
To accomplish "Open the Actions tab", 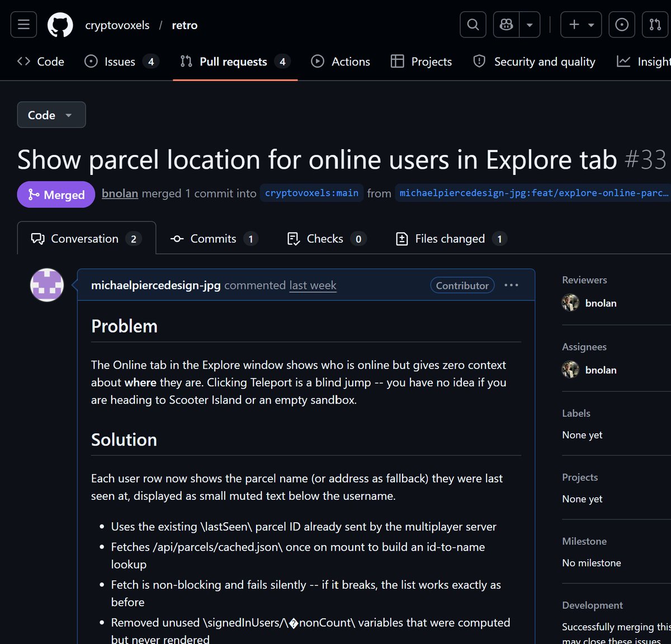I will coord(341,61).
